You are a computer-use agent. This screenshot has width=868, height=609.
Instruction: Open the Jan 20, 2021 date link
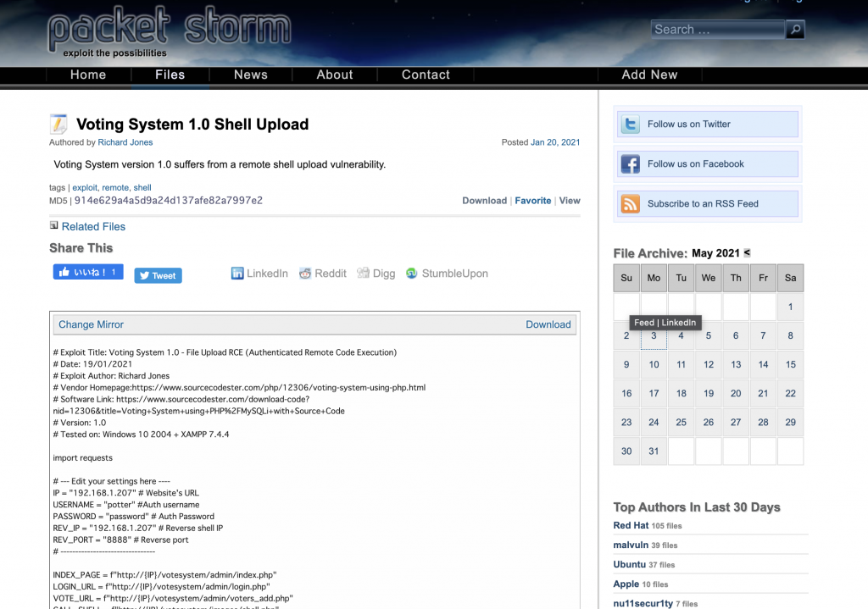pyautogui.click(x=555, y=142)
